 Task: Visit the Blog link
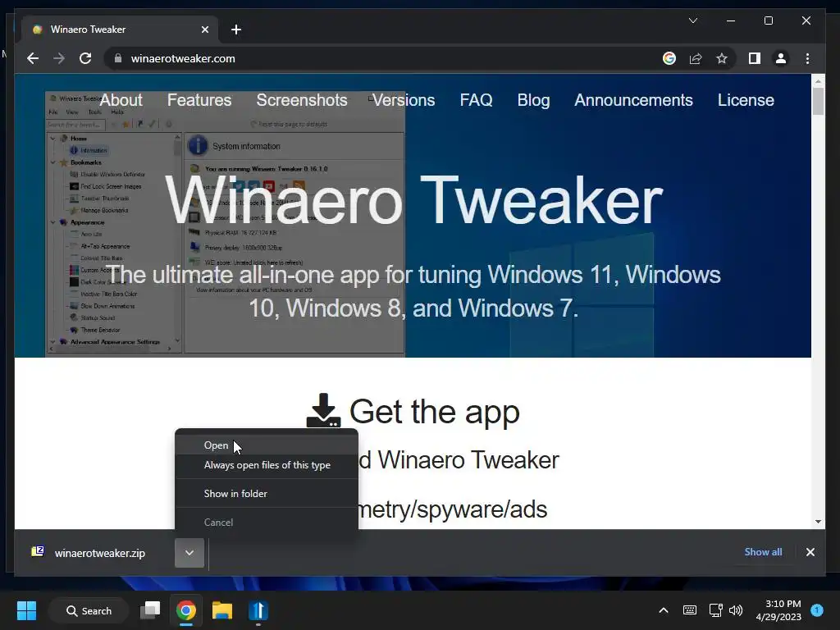click(533, 100)
